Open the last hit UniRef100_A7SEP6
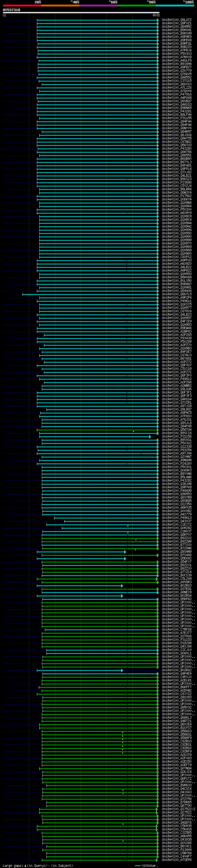The image size is (197, 868). [x=176, y=860]
